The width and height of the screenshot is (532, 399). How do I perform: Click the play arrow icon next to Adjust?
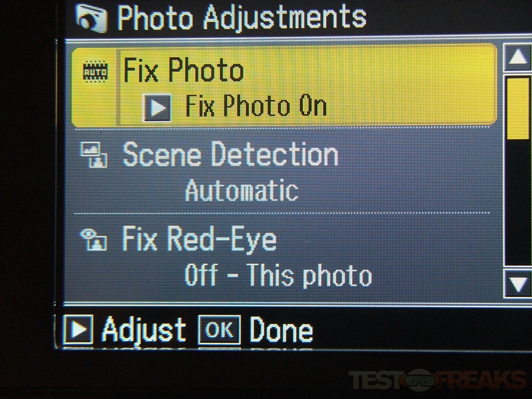[x=78, y=329]
